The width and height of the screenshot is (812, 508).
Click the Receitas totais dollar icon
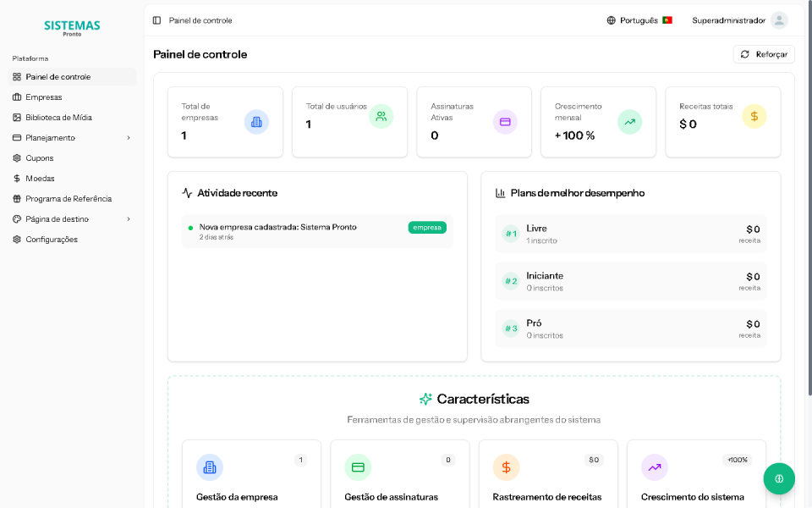754,117
